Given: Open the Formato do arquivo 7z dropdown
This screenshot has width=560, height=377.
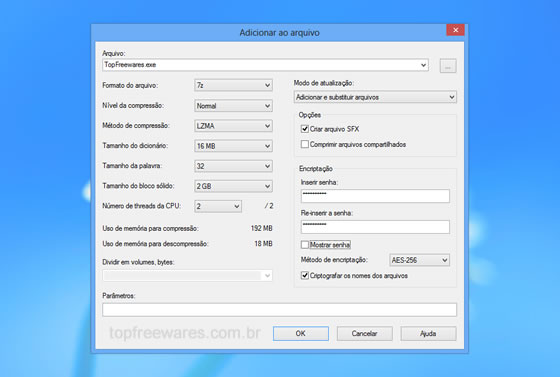Looking at the screenshot, I should click(x=233, y=85).
